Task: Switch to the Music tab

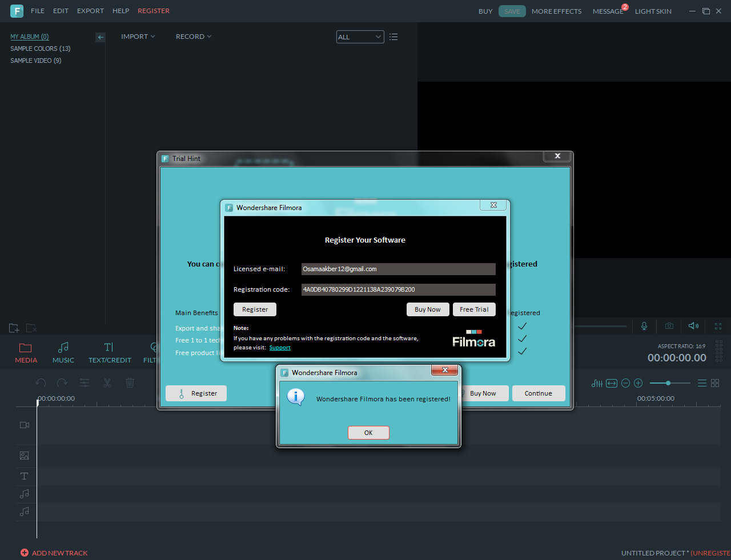Action: pos(63,353)
